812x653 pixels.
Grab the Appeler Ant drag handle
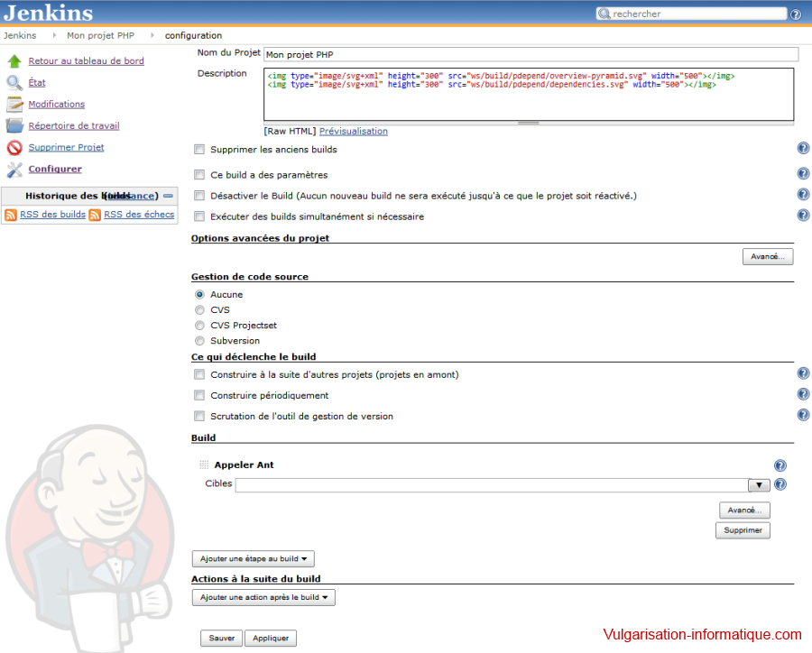(x=204, y=465)
